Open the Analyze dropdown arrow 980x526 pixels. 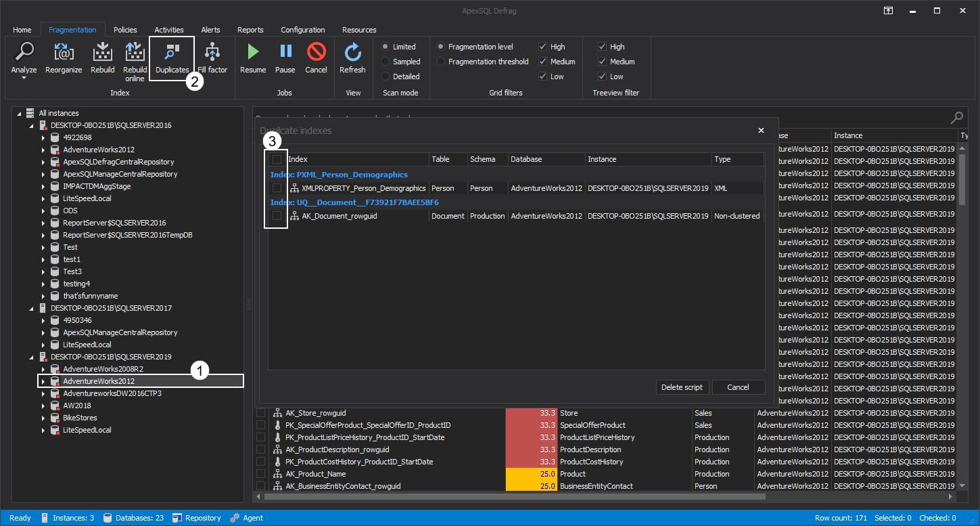[x=24, y=79]
